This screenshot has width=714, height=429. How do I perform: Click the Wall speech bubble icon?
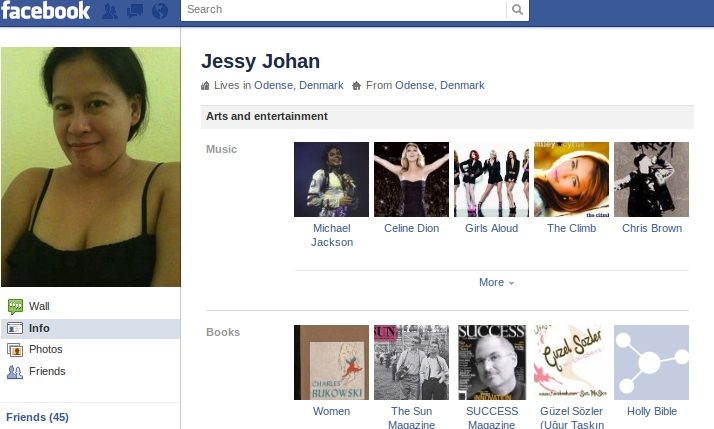15,306
